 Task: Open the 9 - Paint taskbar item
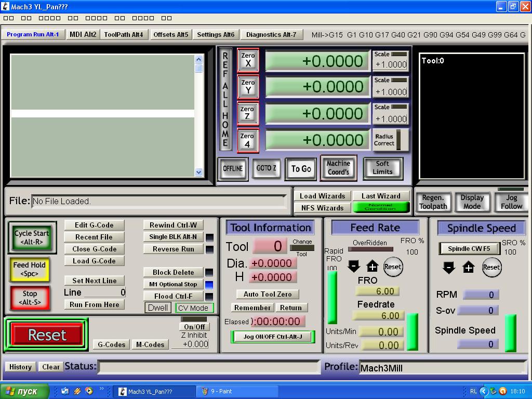(x=237, y=391)
